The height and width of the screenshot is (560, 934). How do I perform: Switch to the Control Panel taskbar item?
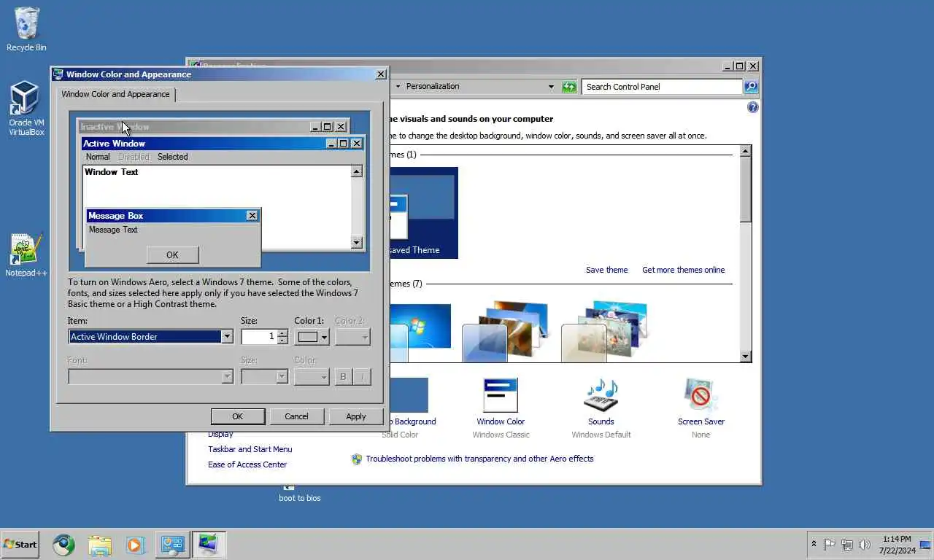coord(172,545)
